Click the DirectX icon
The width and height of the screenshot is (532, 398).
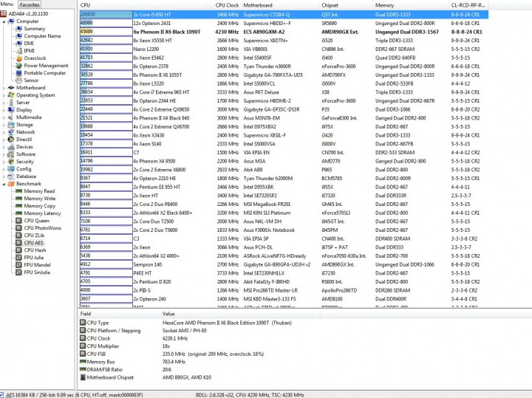[12, 140]
